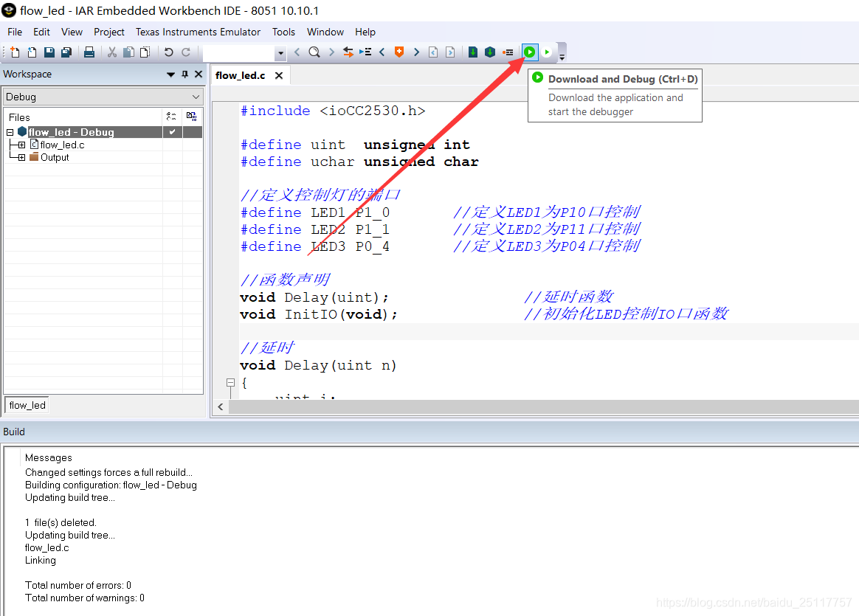The width and height of the screenshot is (859, 616).
Task: Toggle checkmark on flow_led - Debug row
Action: point(172,132)
